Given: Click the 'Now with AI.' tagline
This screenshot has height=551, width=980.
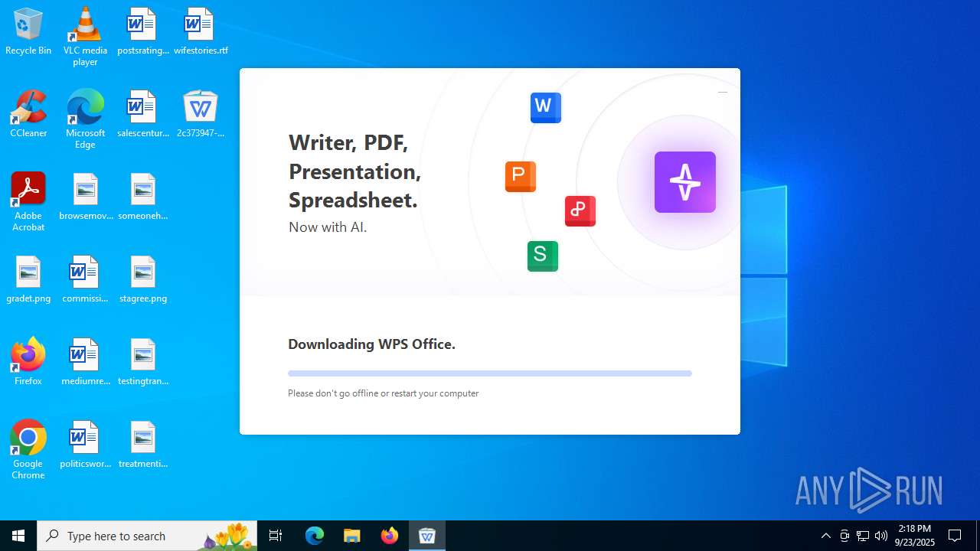Looking at the screenshot, I should [x=328, y=227].
